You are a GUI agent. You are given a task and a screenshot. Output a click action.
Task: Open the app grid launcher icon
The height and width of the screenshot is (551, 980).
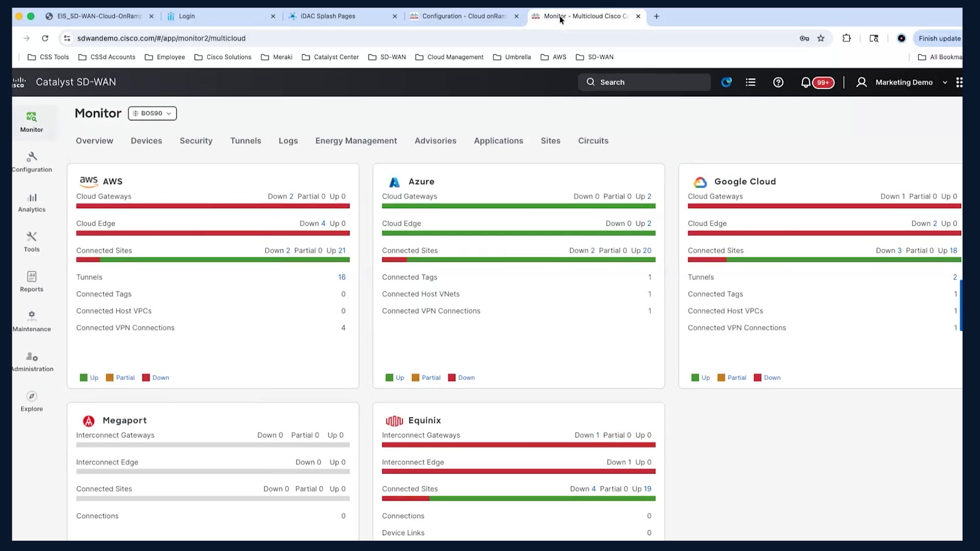(x=959, y=82)
